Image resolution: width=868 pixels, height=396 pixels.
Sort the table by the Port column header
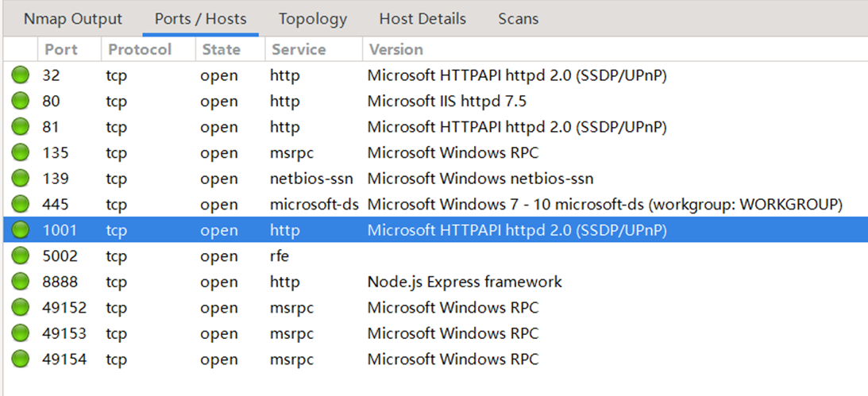(x=61, y=49)
